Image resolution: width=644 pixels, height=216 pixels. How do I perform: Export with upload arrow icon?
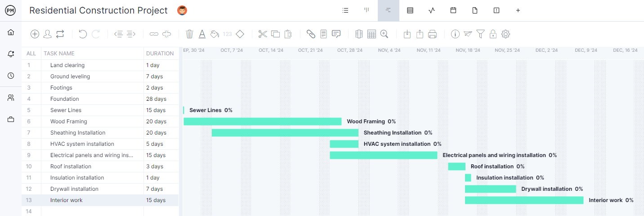point(420,34)
